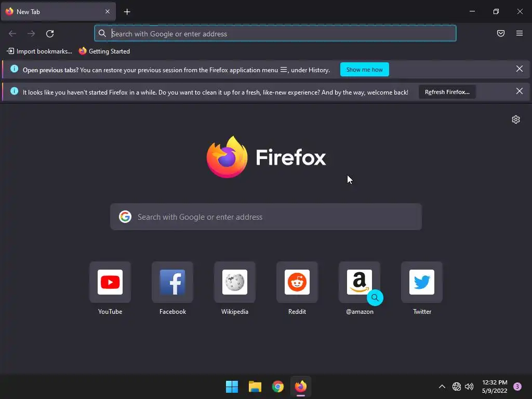This screenshot has height=399, width=532.
Task: Open new tab personalize gear icon
Action: click(x=516, y=119)
